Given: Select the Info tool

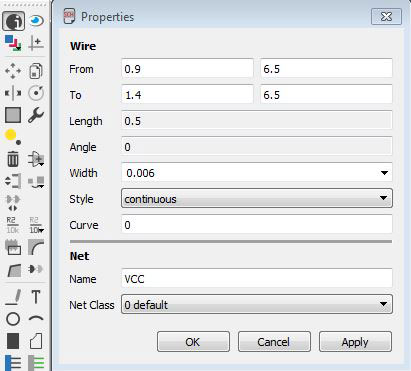Looking at the screenshot, I should click(x=13, y=21).
